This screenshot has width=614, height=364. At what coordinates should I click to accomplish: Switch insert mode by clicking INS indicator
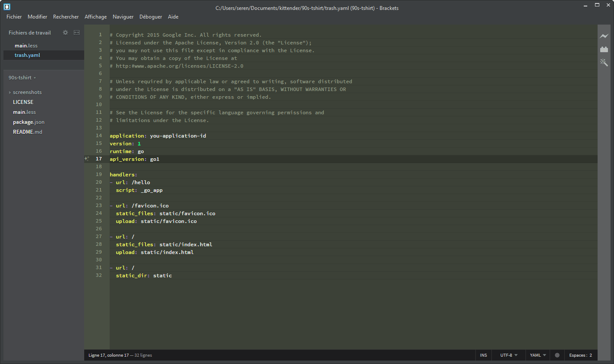pyautogui.click(x=483, y=355)
